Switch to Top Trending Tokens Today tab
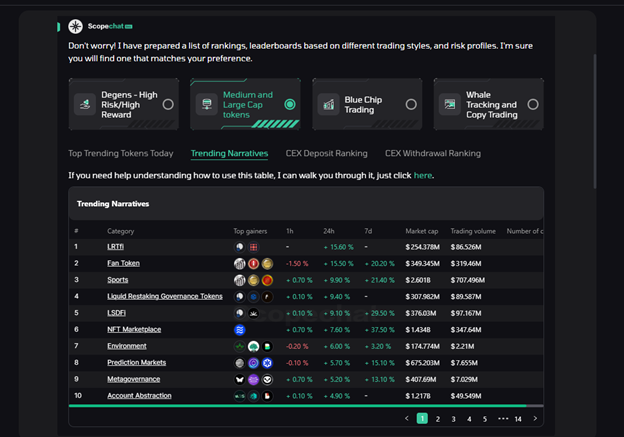 [121, 153]
